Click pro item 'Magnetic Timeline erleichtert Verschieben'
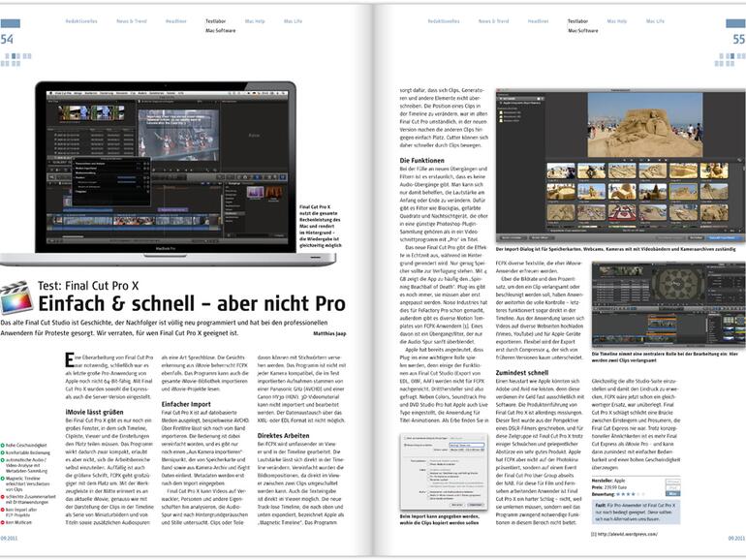Screen dimensions: 746x560 click(x=27, y=483)
